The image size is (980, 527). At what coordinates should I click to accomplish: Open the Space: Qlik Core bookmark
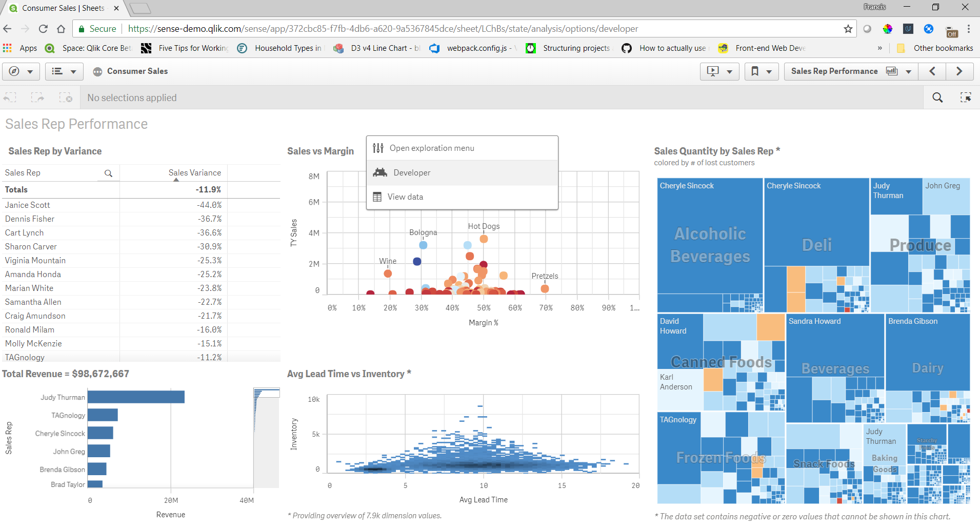[88, 48]
